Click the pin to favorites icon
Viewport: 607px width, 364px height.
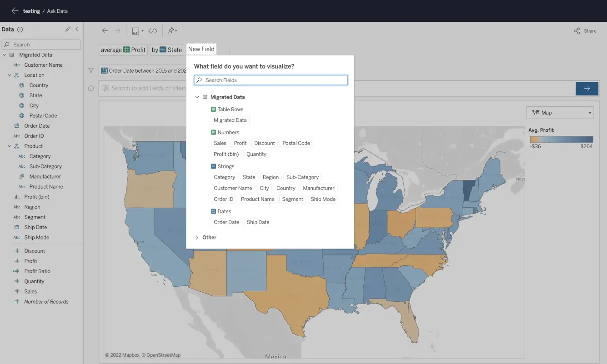[171, 30]
